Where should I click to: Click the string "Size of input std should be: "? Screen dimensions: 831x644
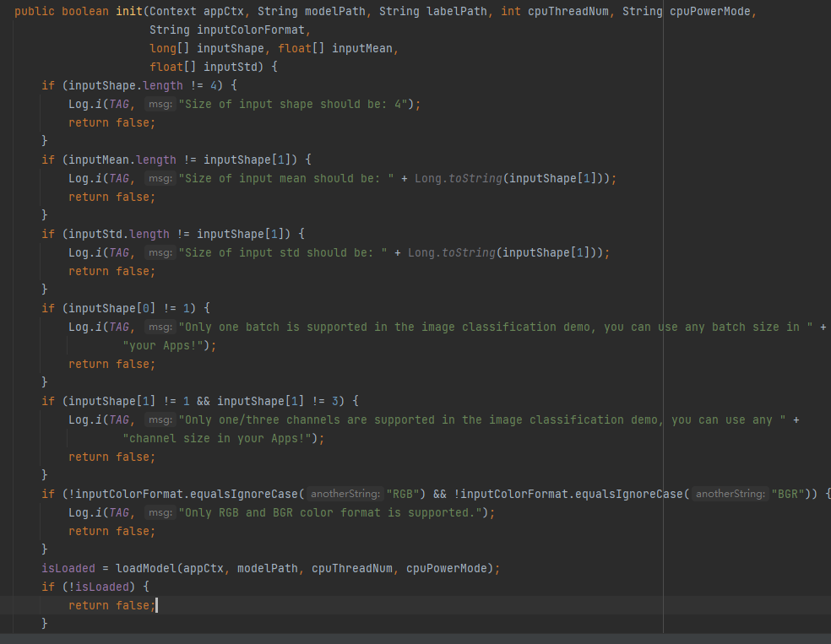(282, 252)
